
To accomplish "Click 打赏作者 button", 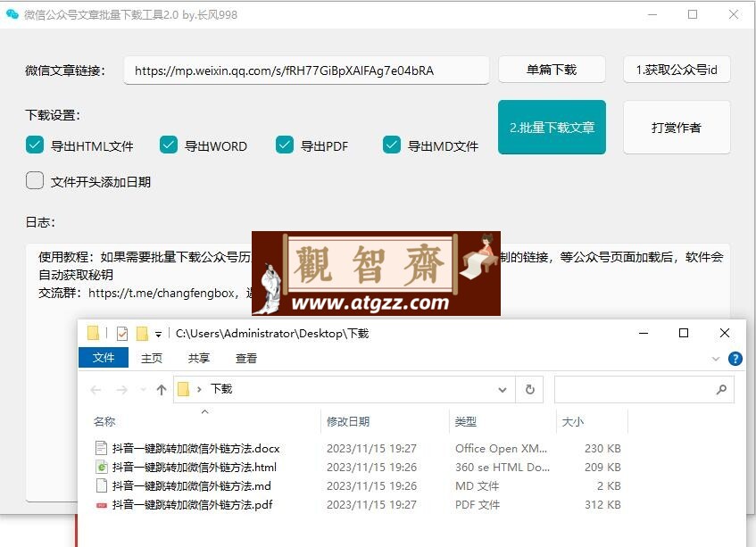I will tap(677, 128).
